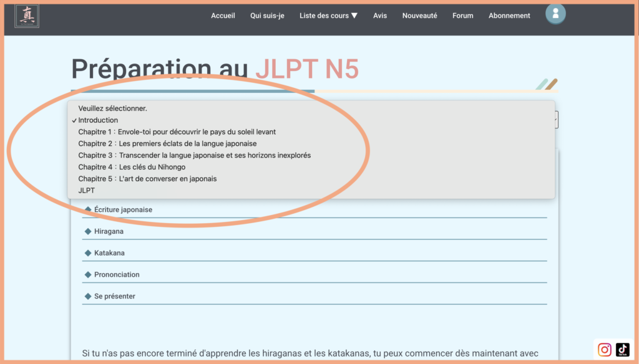Choose the JLPT option in list
639x364 pixels.
click(x=87, y=191)
